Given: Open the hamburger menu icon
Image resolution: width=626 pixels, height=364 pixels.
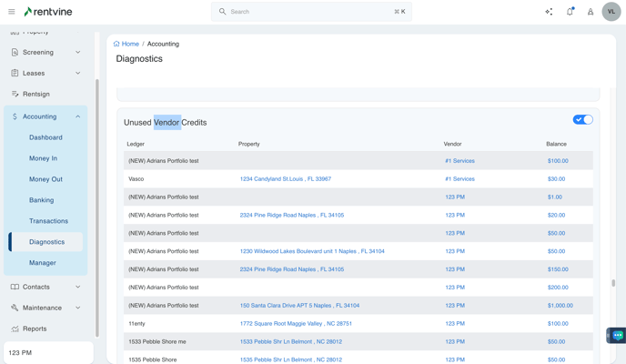Looking at the screenshot, I should pyautogui.click(x=12, y=12).
